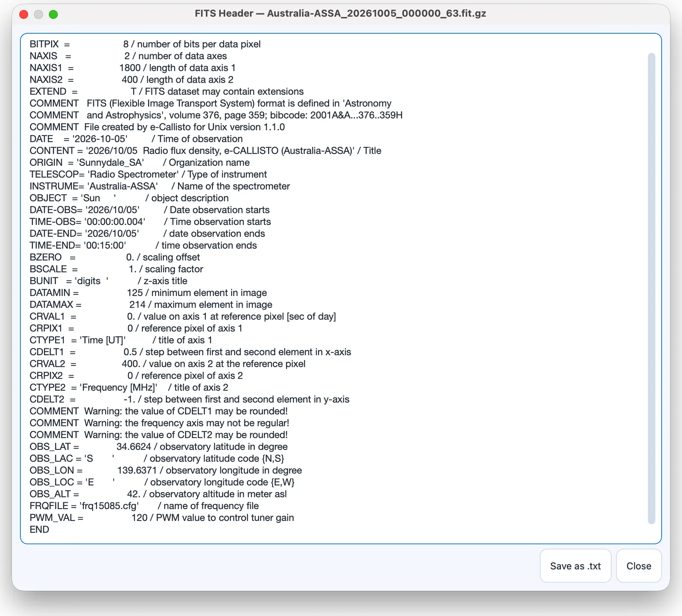
Task: Click the vertical scrollbar of header text
Action: [651, 288]
